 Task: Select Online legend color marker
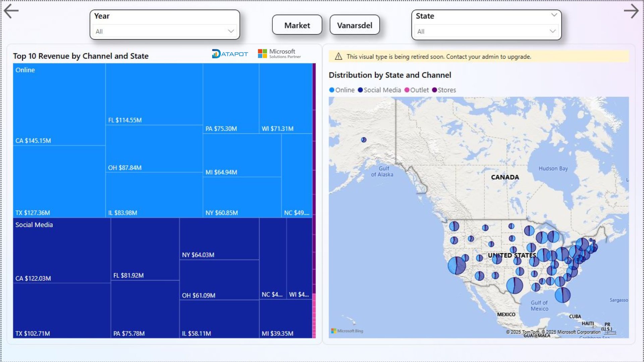[x=332, y=90]
